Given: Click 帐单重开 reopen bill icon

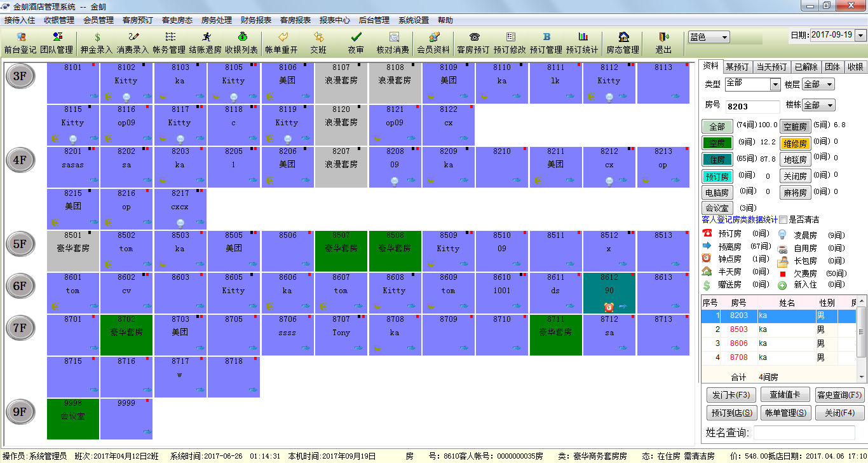Looking at the screenshot, I should pyautogui.click(x=281, y=43).
